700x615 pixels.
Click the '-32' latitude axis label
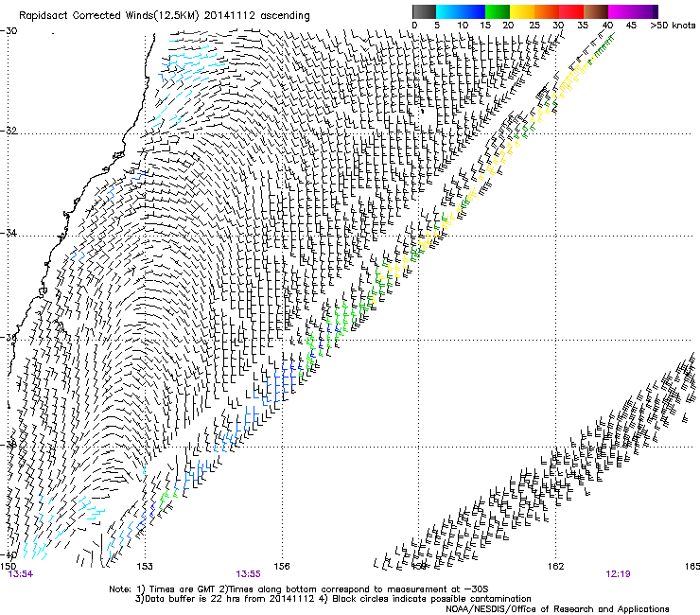9,131
